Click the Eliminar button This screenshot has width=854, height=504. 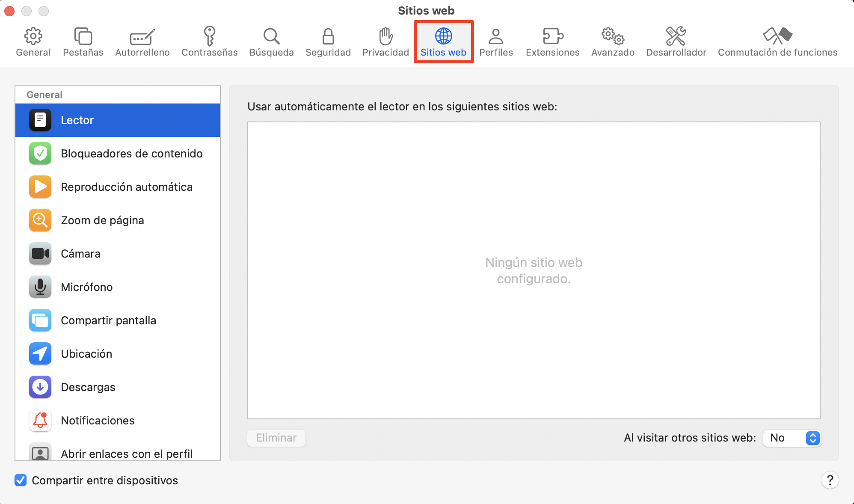click(276, 438)
